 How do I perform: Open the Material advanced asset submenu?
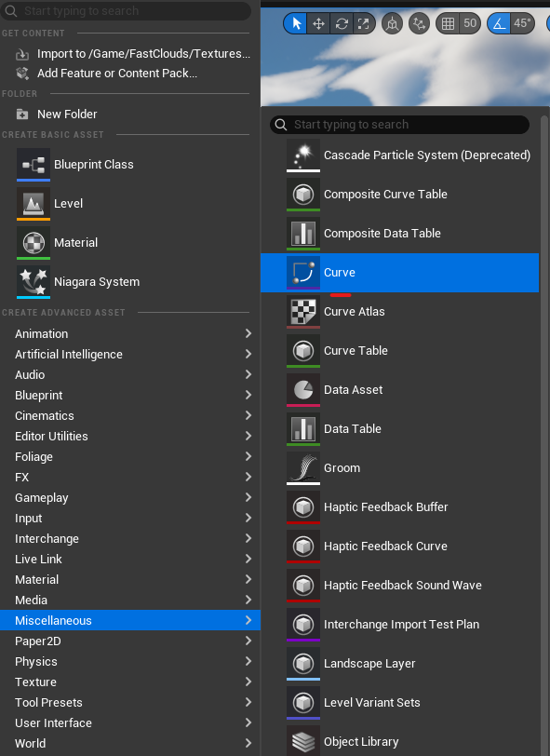tap(130, 579)
